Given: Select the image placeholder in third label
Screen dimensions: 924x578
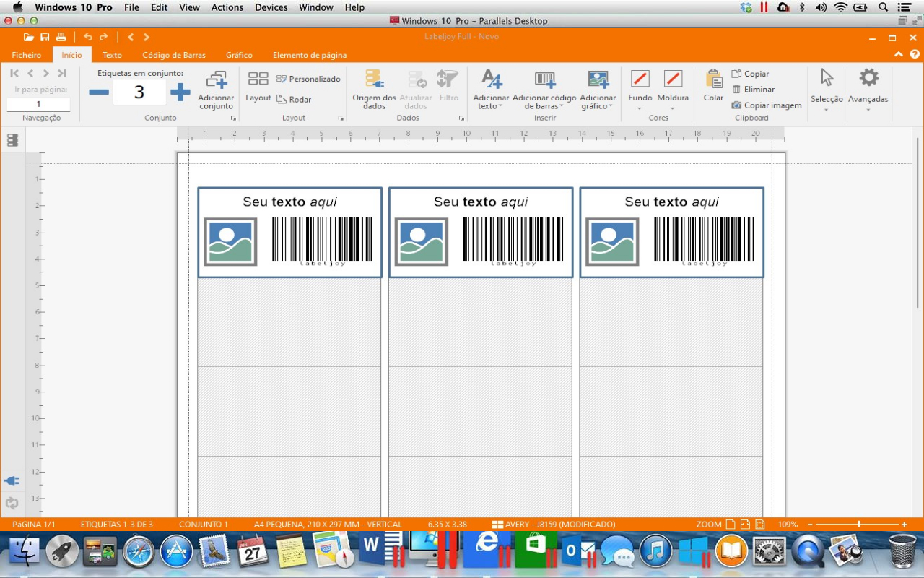Looking at the screenshot, I should (612, 242).
